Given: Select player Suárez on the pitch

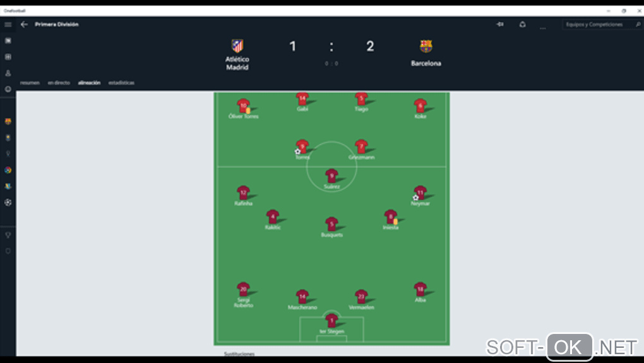Looking at the screenshot, I should tap(331, 176).
